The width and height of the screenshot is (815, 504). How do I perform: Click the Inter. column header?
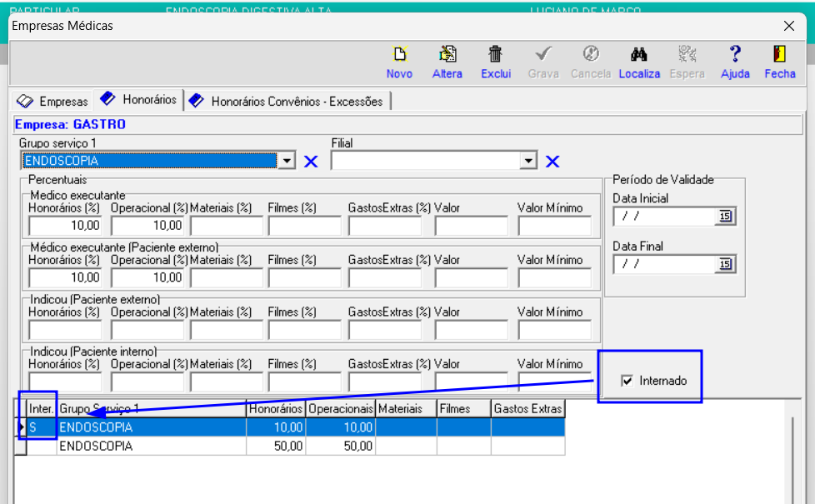click(x=41, y=409)
